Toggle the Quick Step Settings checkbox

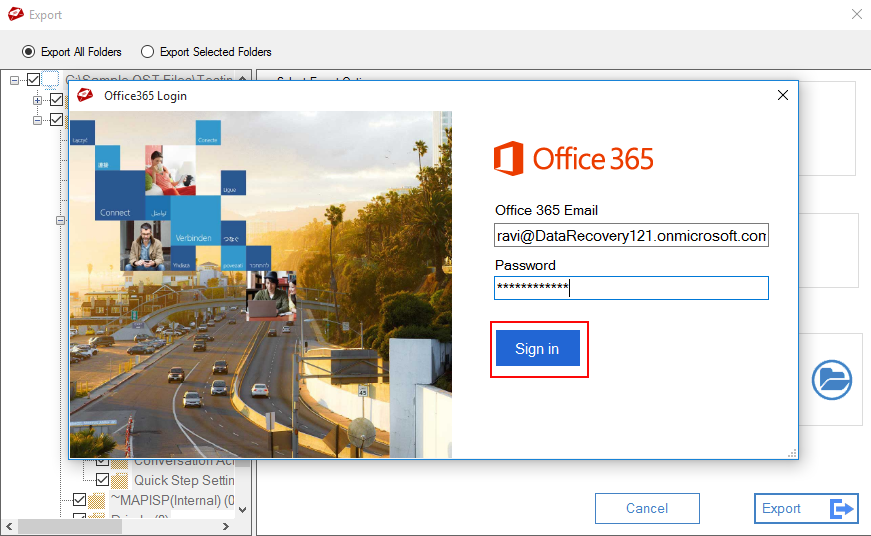click(102, 479)
